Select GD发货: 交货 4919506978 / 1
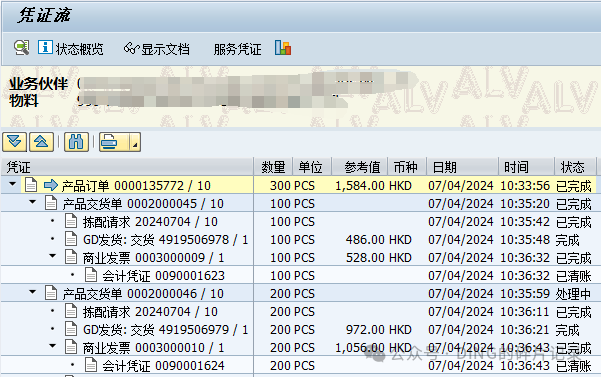The height and width of the screenshot is (377, 601). coord(166,240)
